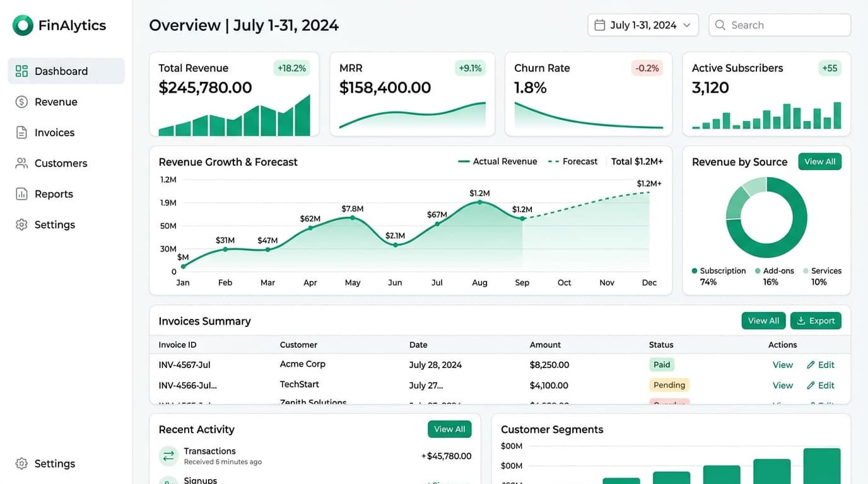868x484 pixels.
Task: Click the Add-ons legend color dot
Action: 758,270
